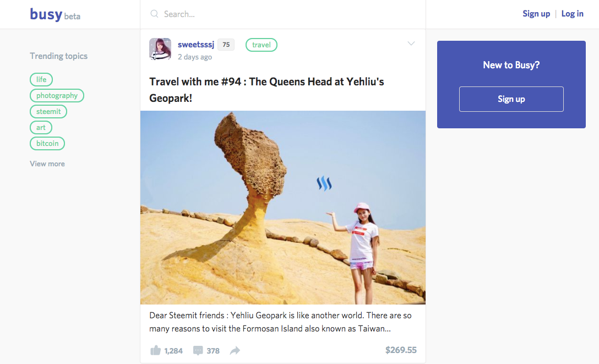Click the Sign up button in New to Busy panel

pyautogui.click(x=511, y=99)
